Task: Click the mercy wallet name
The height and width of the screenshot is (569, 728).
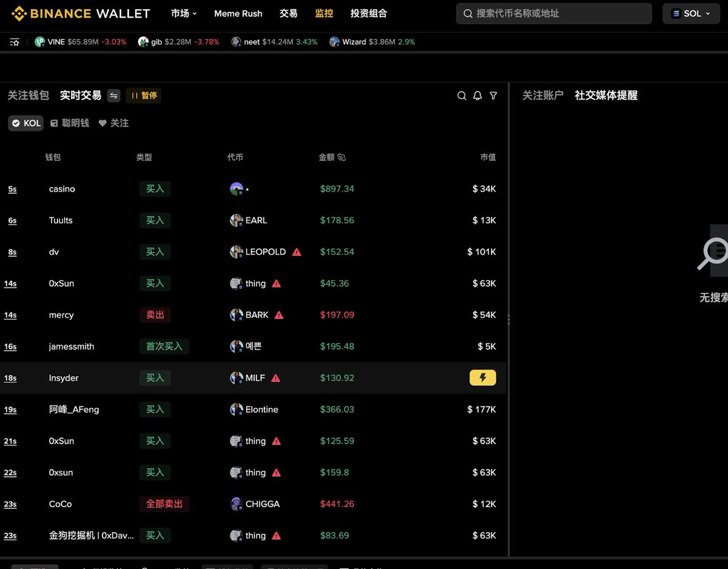Action: 61,315
